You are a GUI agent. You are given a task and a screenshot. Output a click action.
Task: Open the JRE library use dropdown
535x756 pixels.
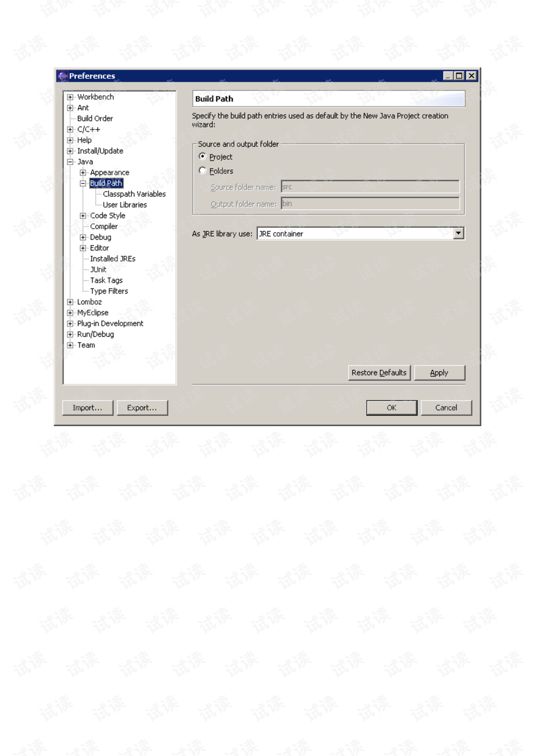point(458,233)
